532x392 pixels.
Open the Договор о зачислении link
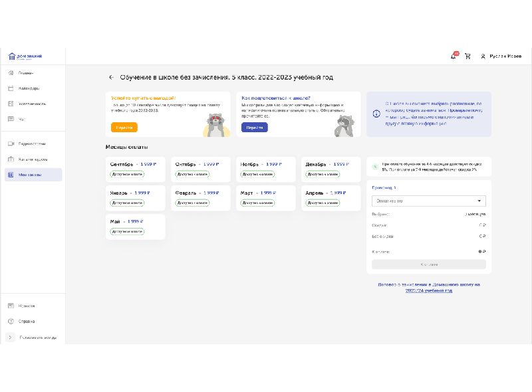coord(429,288)
